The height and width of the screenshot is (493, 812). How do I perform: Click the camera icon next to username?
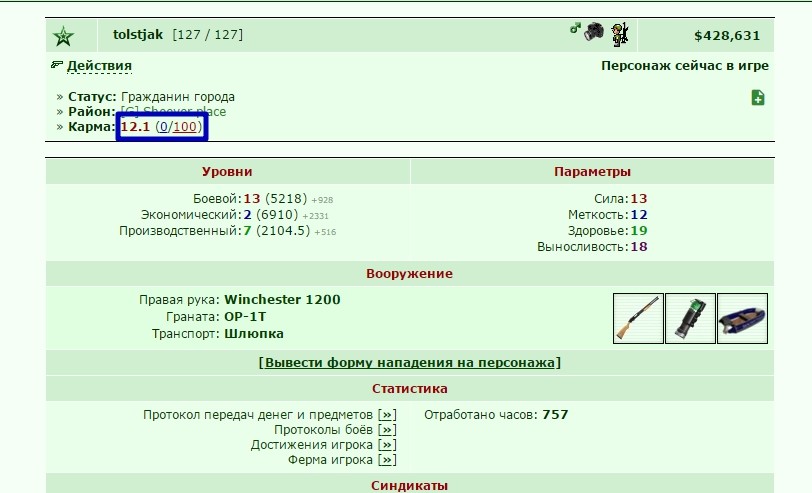594,32
